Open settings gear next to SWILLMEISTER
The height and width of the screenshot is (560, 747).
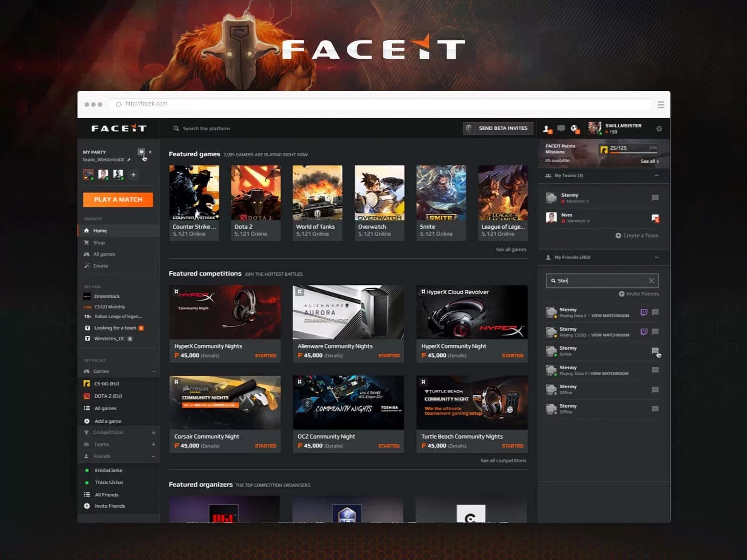659,128
